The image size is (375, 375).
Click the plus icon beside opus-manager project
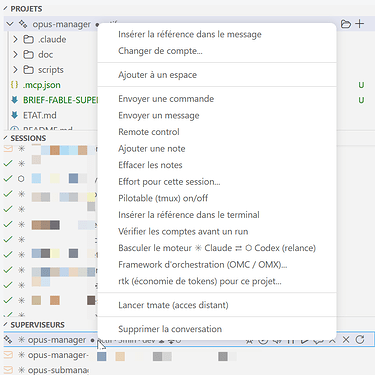click(360, 24)
